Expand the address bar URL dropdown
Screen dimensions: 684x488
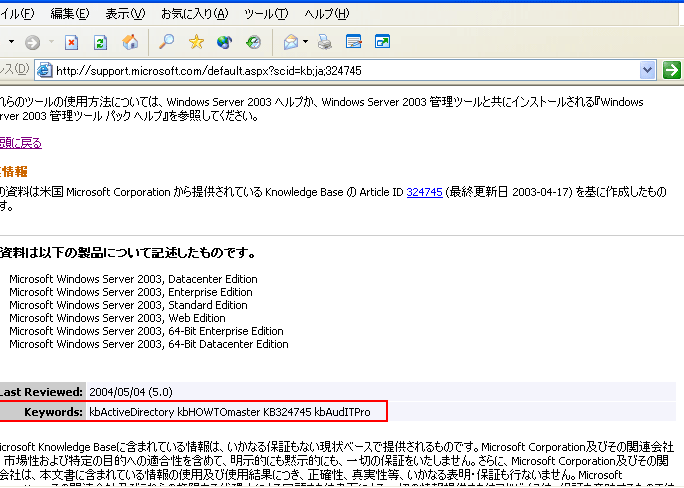tap(647, 70)
